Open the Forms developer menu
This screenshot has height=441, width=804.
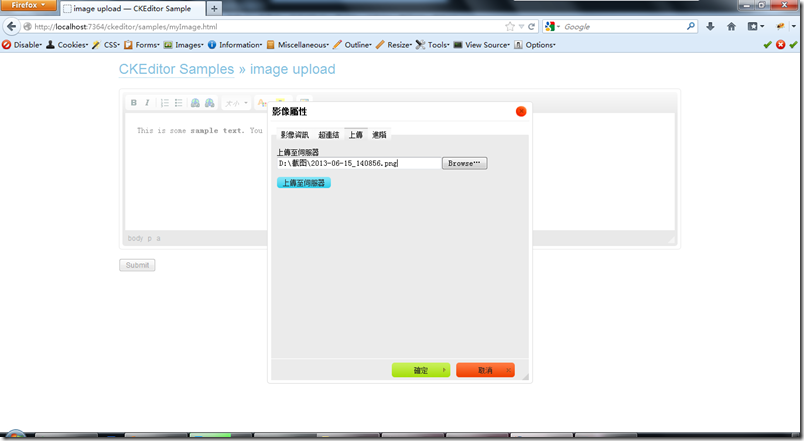point(142,45)
